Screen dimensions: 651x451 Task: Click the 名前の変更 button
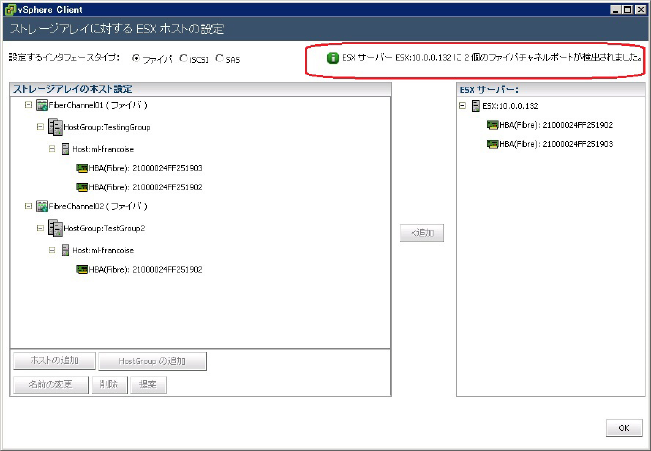pyautogui.click(x=51, y=385)
